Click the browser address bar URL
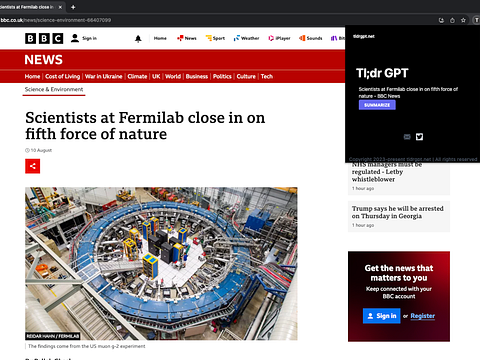Image resolution: width=480 pixels, height=360 pixels. pos(56,20)
